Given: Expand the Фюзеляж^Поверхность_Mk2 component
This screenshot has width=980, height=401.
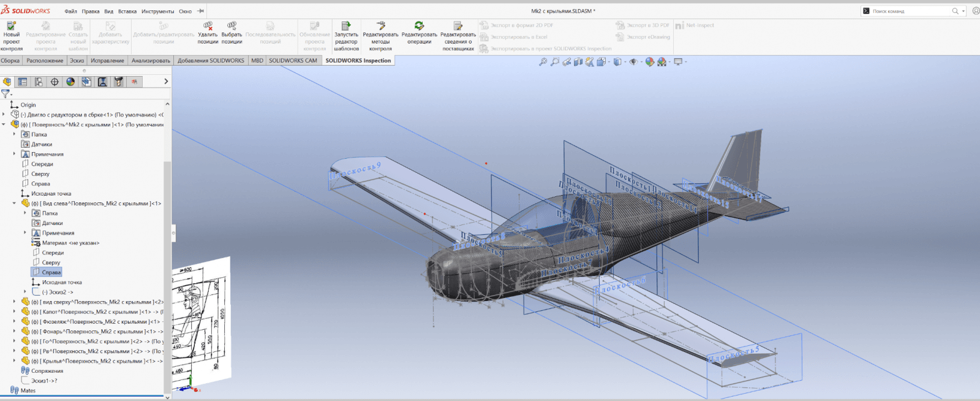Looking at the screenshot, I should pos(14,321).
